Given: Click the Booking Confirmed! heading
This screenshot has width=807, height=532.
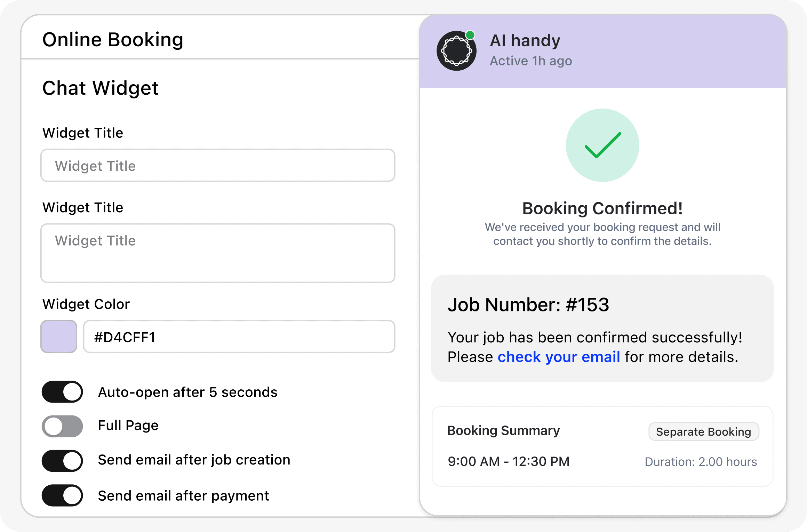Looking at the screenshot, I should (x=602, y=208).
